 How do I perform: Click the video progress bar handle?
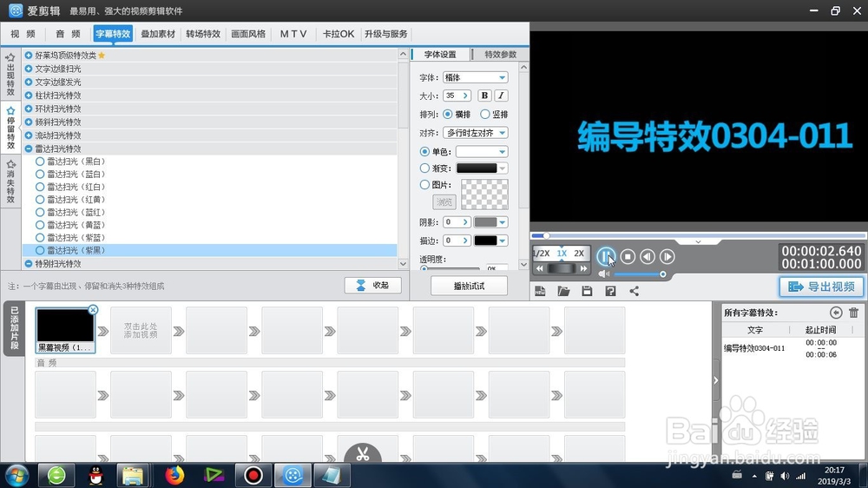(x=546, y=236)
